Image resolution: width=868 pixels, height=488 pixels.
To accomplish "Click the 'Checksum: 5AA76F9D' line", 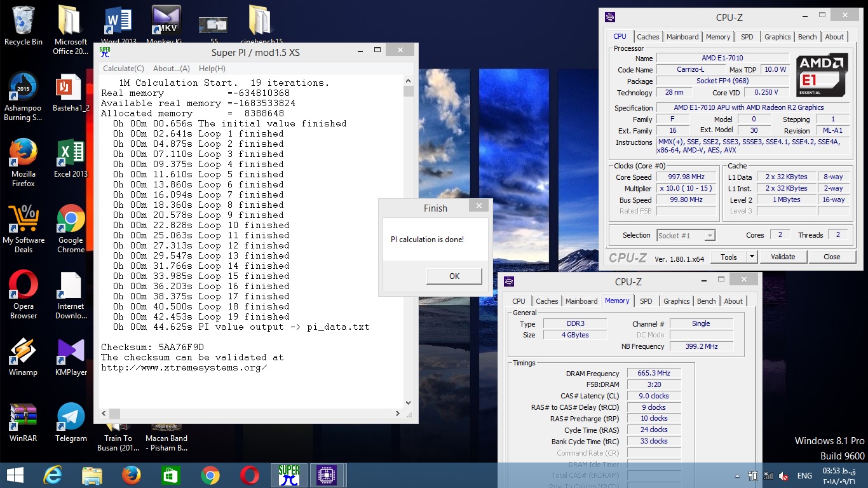I will tap(153, 347).
